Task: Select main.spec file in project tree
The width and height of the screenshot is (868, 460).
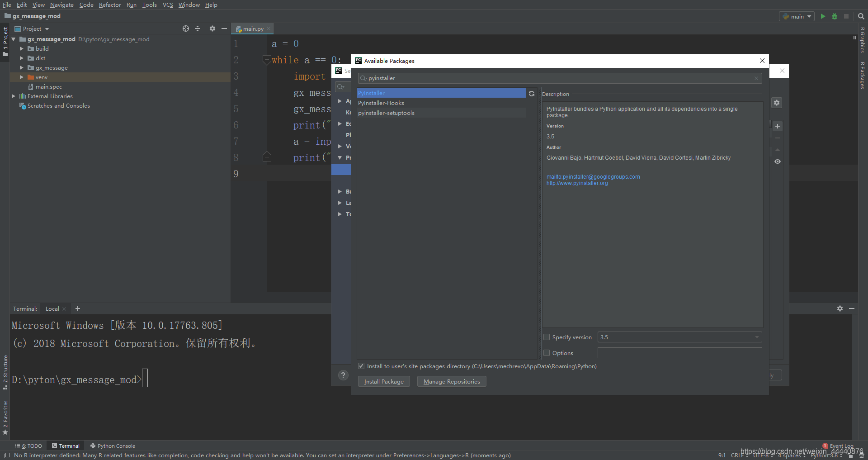Action: pos(49,87)
